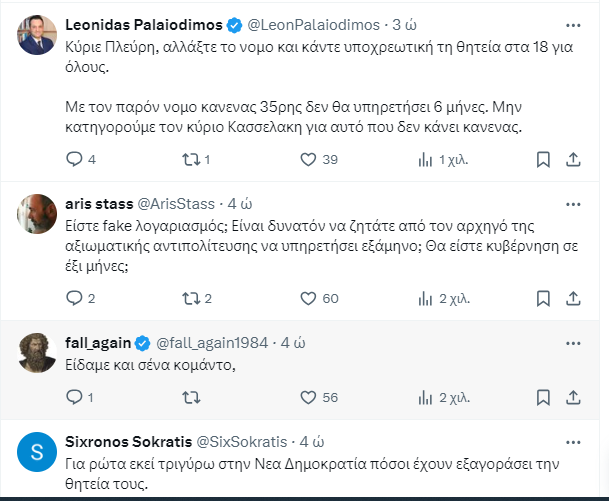The width and height of the screenshot is (609, 501).
Task: View analytics on Leonidas Palaiodimos' tweet
Action: pos(425,159)
